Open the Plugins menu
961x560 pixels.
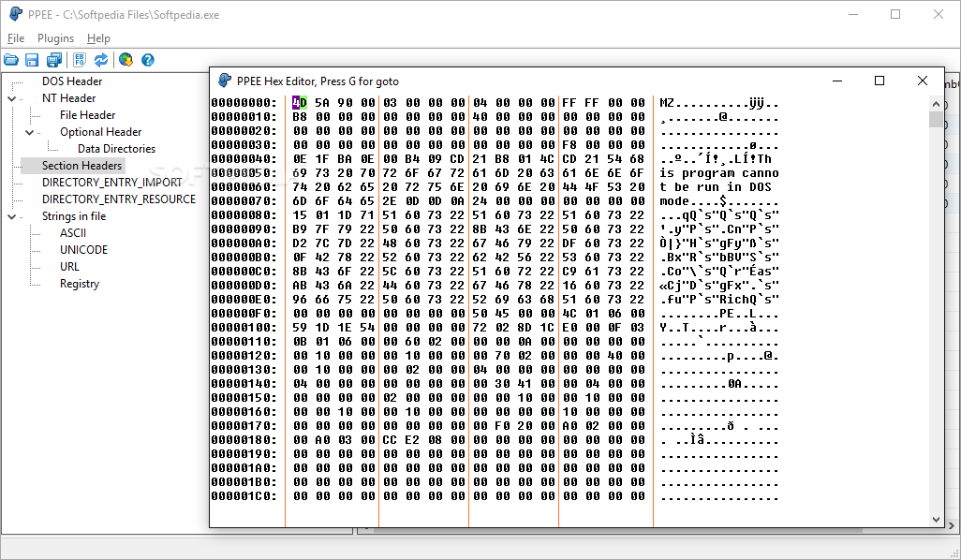[x=56, y=38]
